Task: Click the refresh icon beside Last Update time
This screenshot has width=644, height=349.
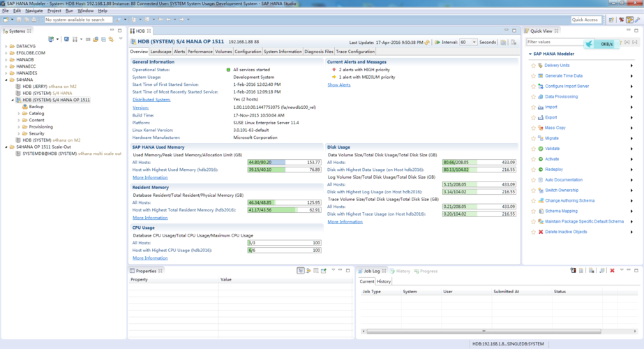Action: click(427, 43)
